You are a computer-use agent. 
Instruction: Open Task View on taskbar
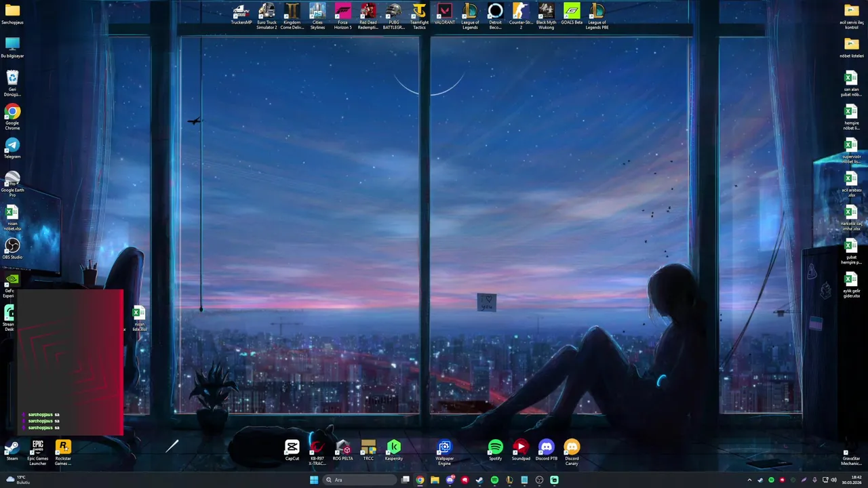pyautogui.click(x=405, y=480)
